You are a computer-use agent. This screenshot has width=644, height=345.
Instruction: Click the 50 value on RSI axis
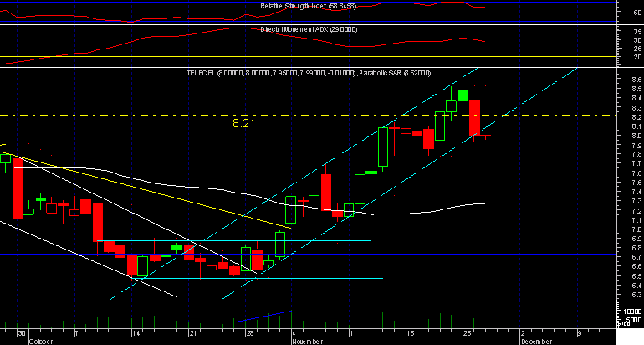pyautogui.click(x=638, y=13)
